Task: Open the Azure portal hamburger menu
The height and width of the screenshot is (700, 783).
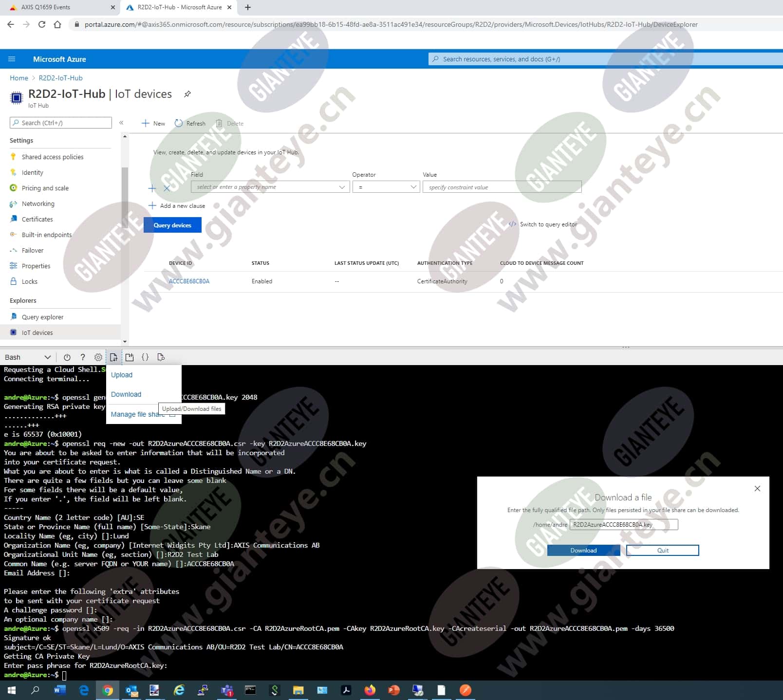Action: 12,59
